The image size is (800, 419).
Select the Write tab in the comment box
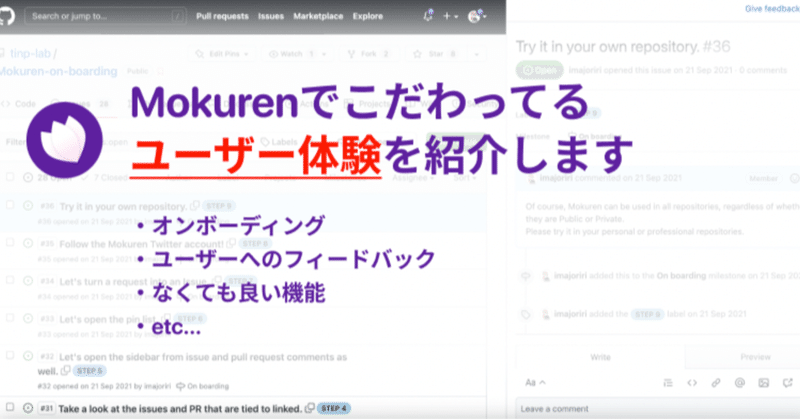[601, 357]
